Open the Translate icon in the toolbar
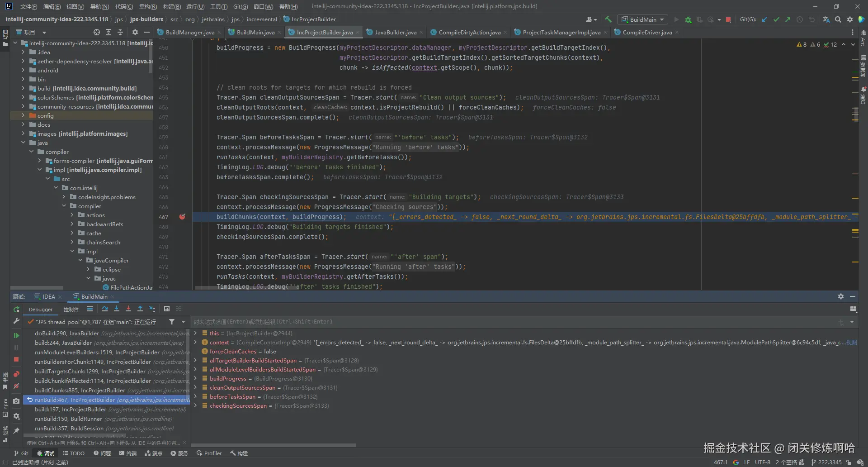Screen dimensions: 868x467 click(826, 19)
